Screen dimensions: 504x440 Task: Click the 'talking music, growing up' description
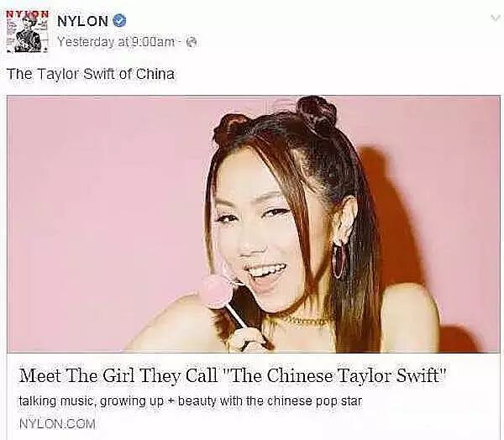point(191,401)
